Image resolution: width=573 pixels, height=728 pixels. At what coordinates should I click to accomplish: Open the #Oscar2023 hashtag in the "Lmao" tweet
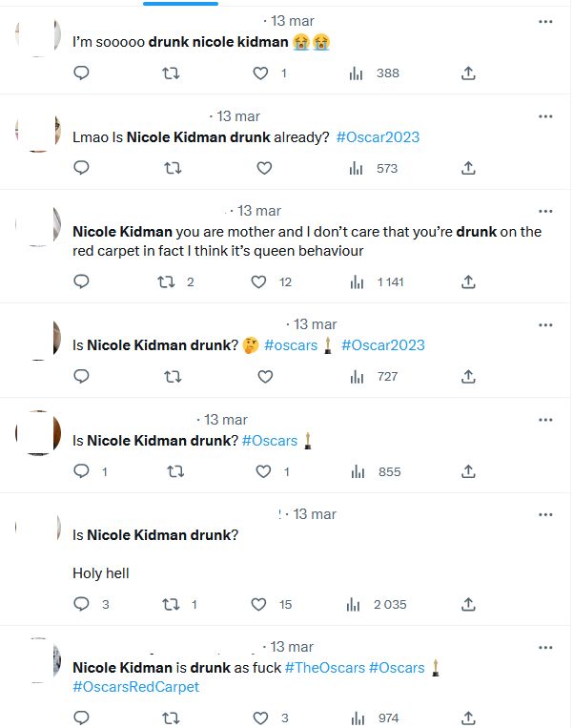tap(378, 136)
